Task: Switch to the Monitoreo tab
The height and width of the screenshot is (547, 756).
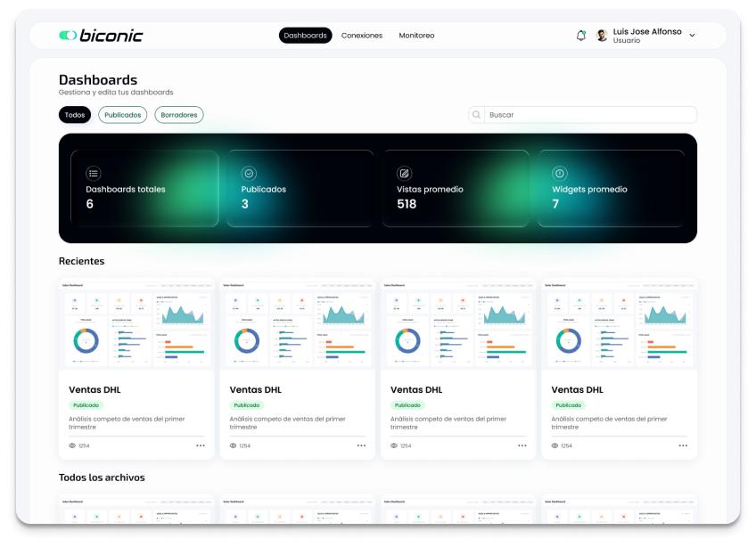Action: pyautogui.click(x=416, y=36)
